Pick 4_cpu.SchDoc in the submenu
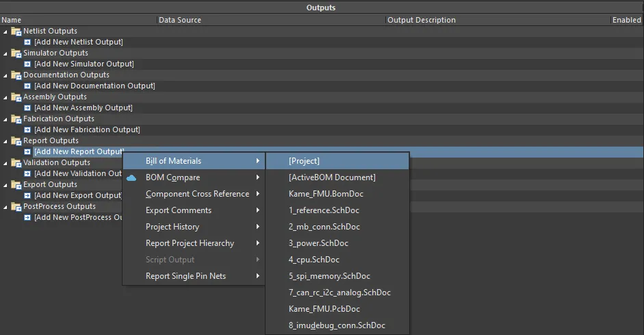This screenshot has width=644, height=335. coord(314,260)
